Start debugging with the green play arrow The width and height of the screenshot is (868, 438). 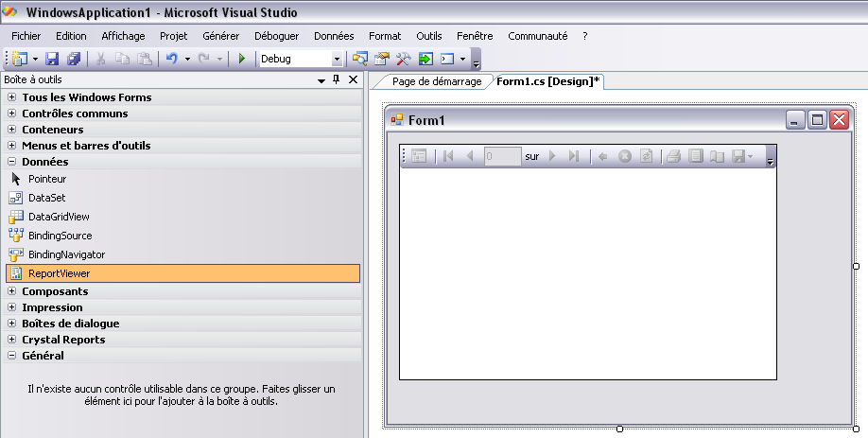(x=241, y=59)
